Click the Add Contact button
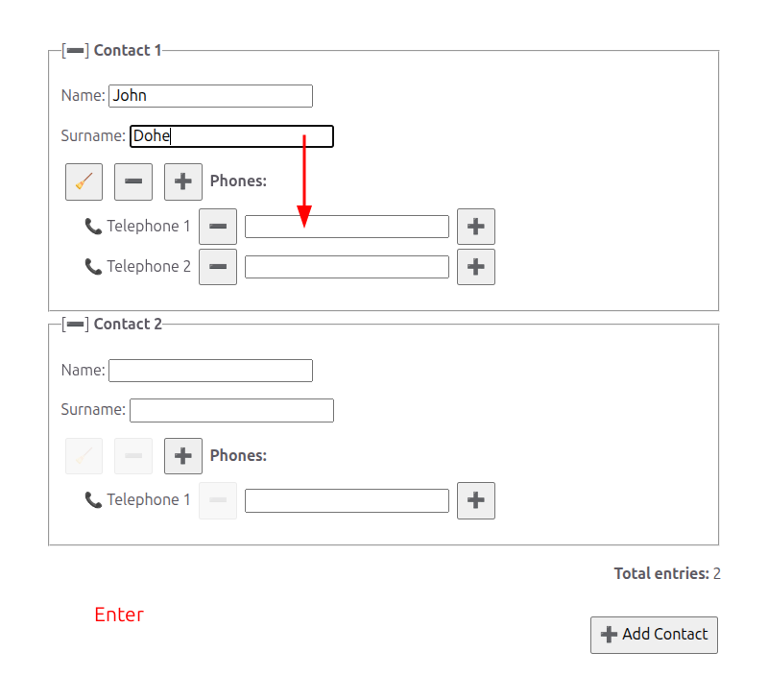768x700 pixels. click(654, 635)
